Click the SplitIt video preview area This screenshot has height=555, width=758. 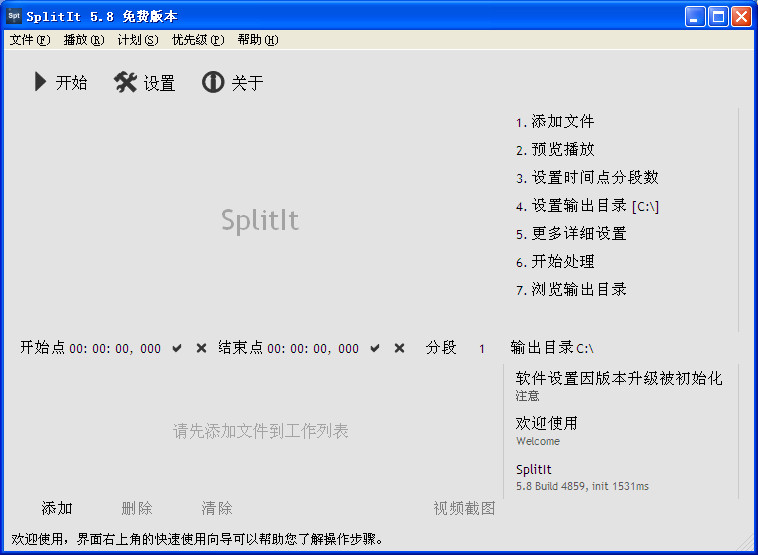(260, 220)
